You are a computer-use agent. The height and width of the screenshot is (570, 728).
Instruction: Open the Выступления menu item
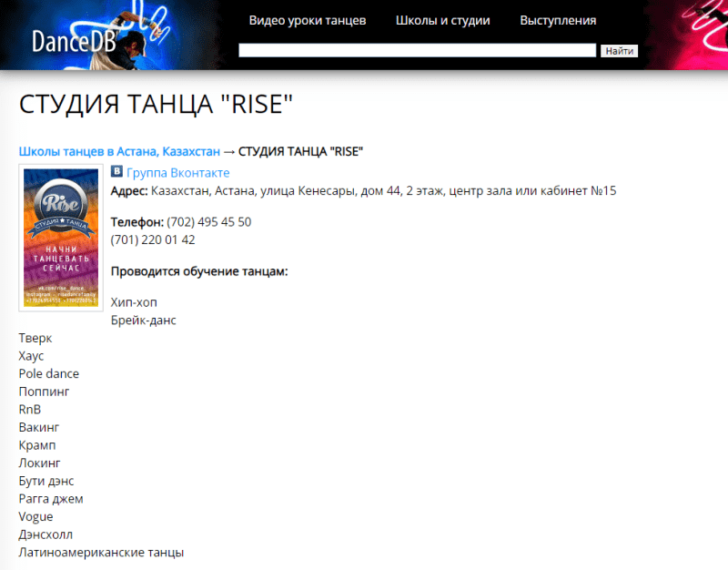pyautogui.click(x=558, y=19)
